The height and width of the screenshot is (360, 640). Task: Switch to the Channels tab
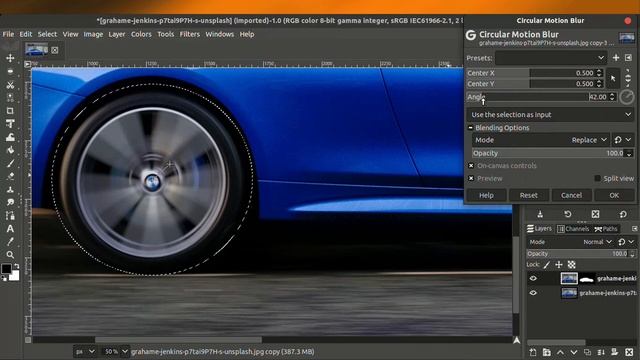click(x=573, y=229)
